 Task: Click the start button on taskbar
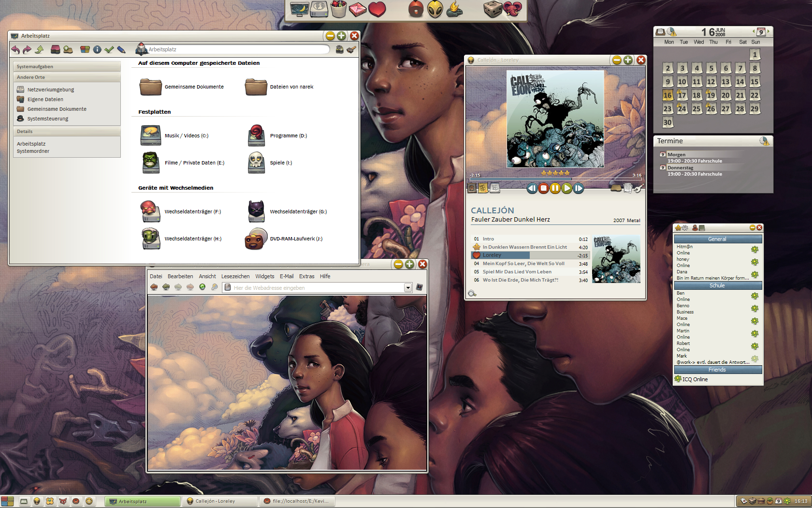click(7, 501)
